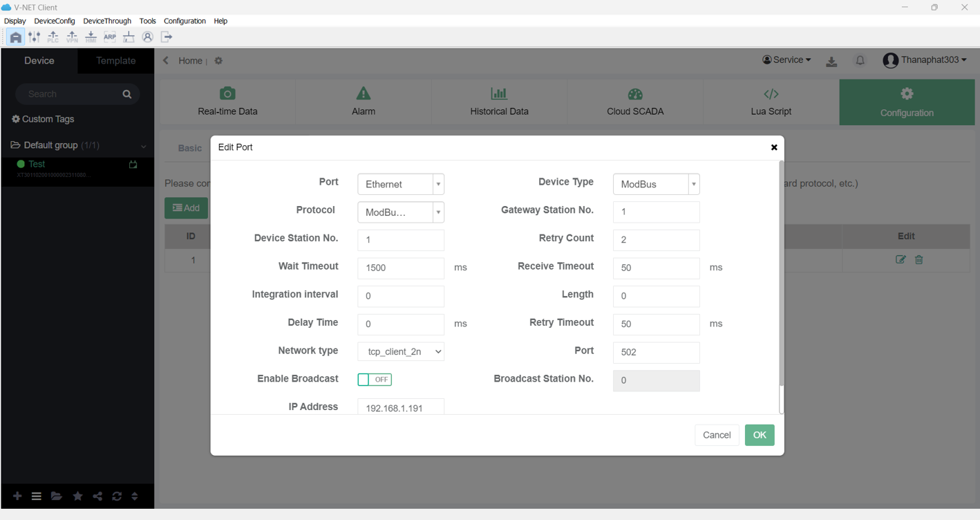This screenshot has width=980, height=520.
Task: Open the DeviceThrough menu
Action: (x=107, y=21)
